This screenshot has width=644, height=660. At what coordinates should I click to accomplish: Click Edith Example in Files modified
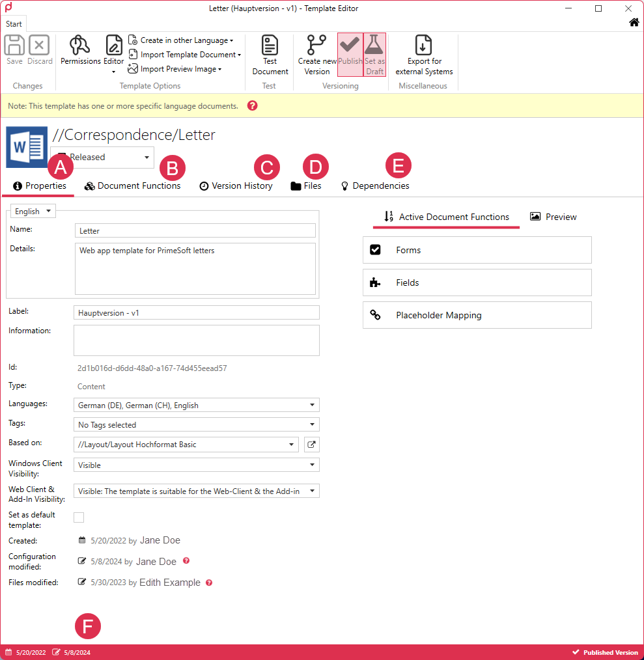tap(170, 583)
